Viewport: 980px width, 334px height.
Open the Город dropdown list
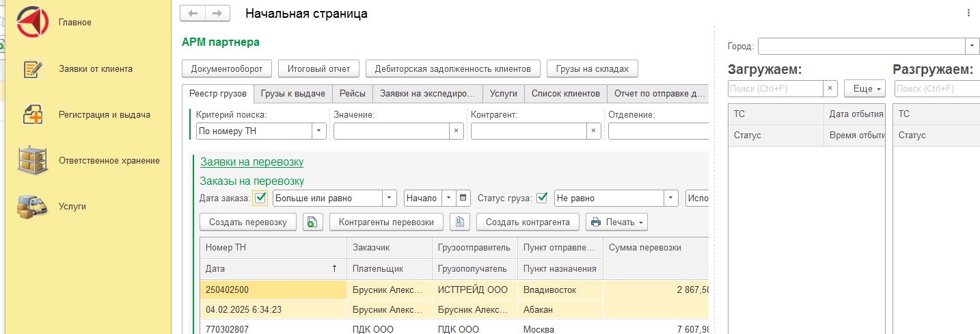point(972,47)
